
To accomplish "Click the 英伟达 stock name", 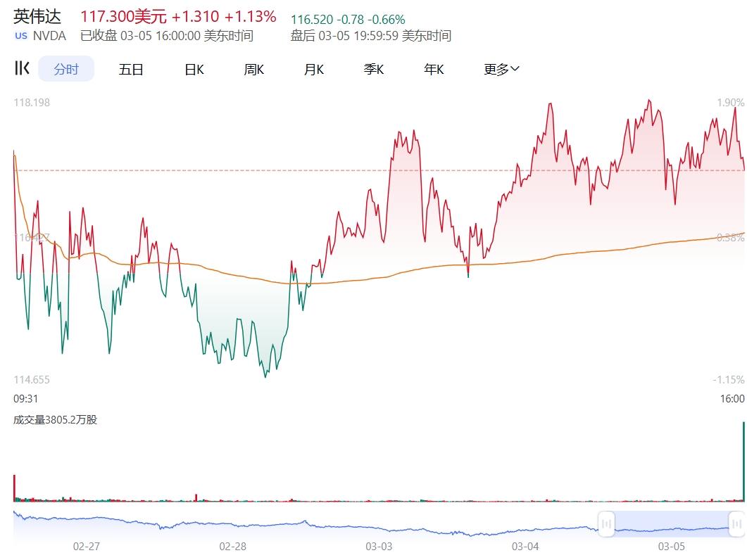I will (x=37, y=17).
